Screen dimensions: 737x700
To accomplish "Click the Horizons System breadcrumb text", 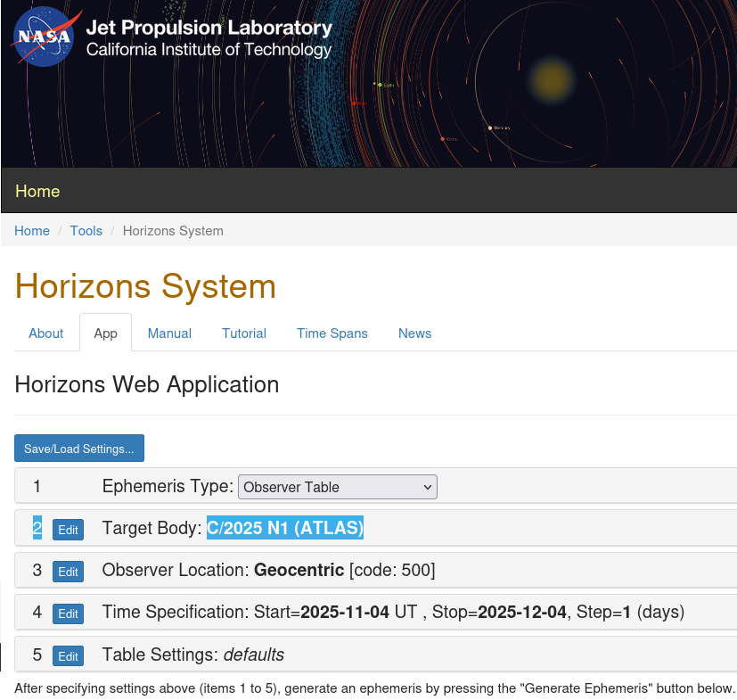I will (x=173, y=231).
